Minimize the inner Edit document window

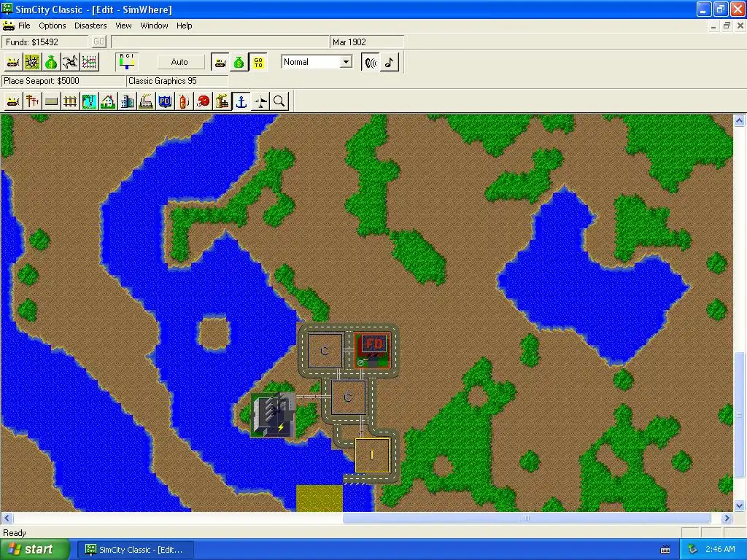(713, 26)
